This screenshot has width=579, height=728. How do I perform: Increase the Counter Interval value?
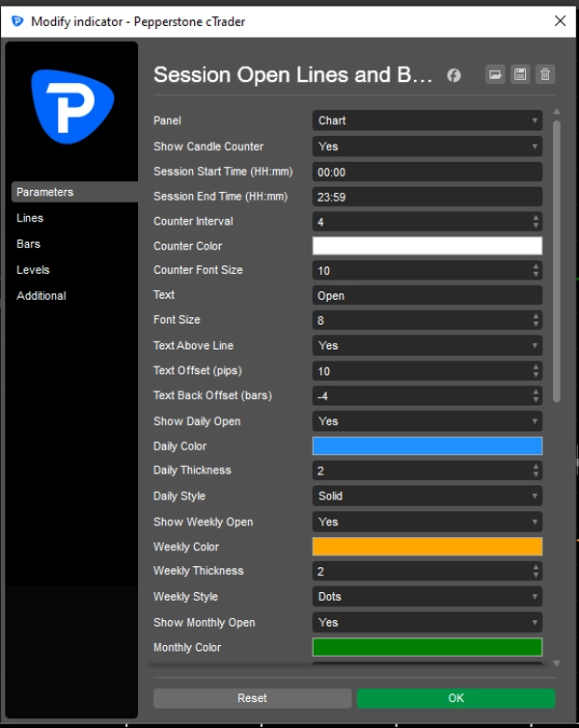coord(536,218)
